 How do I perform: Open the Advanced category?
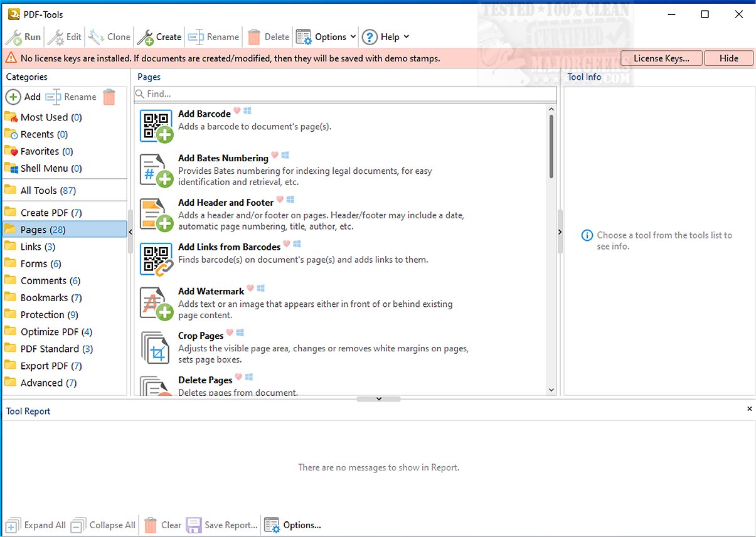pos(64,382)
